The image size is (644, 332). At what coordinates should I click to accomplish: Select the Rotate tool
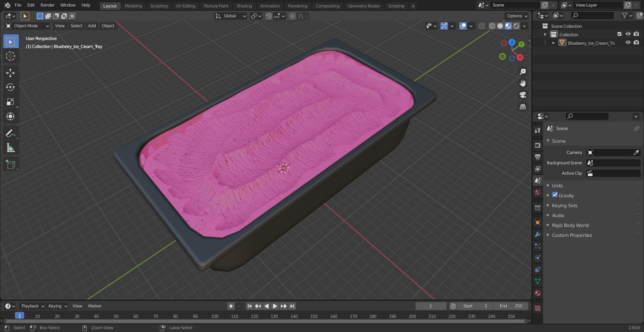[10, 87]
